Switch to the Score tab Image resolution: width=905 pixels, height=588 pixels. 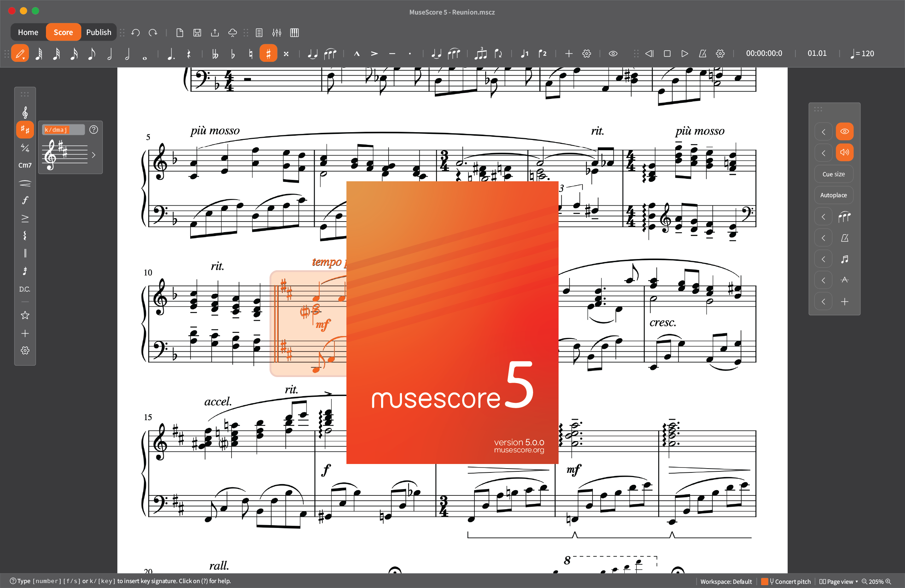tap(63, 32)
